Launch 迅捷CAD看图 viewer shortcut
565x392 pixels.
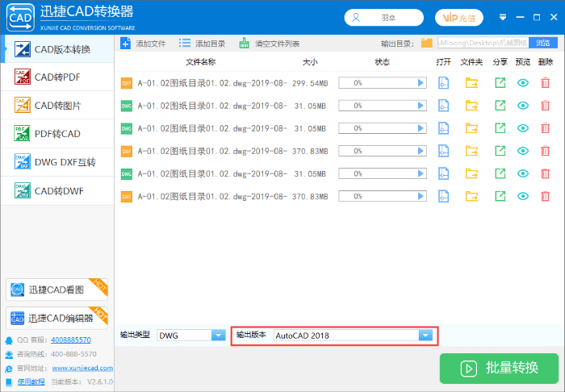(56, 290)
